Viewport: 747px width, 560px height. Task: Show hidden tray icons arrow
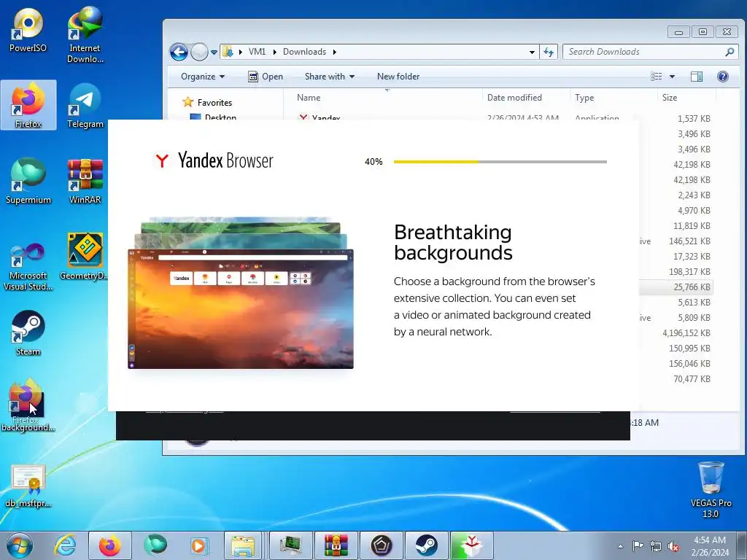coord(620,546)
